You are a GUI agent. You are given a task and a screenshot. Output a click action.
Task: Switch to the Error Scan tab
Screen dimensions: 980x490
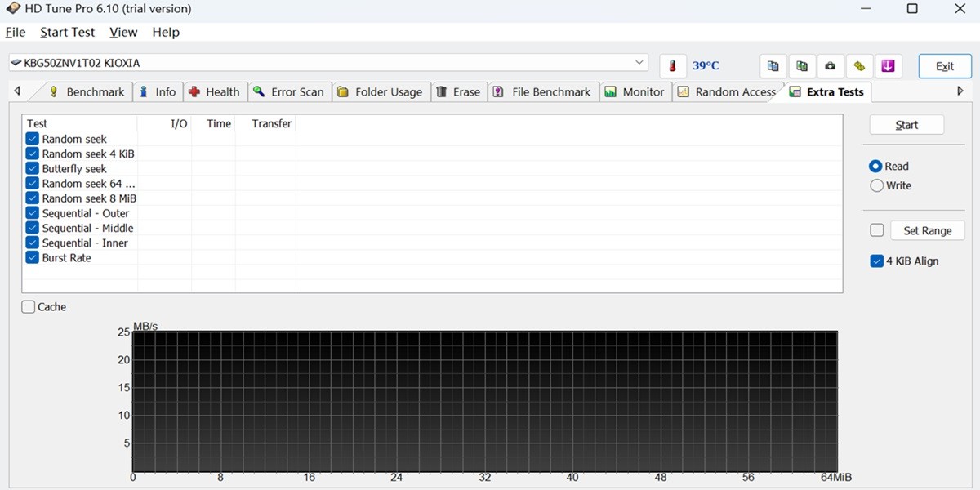[x=288, y=92]
